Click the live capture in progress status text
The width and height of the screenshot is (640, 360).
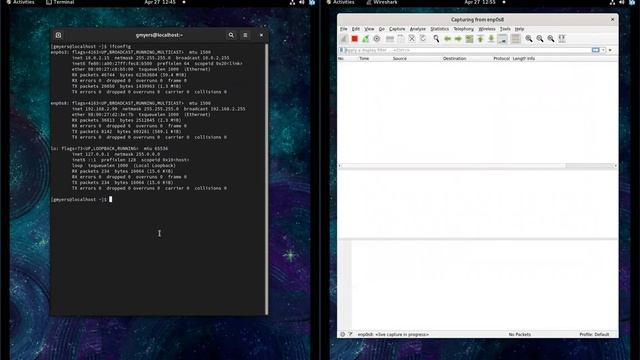pyautogui.click(x=393, y=334)
